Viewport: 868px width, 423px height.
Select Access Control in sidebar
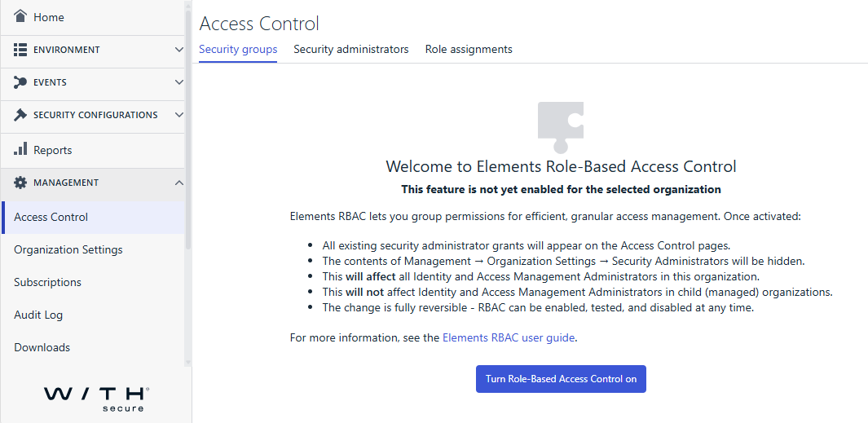93,217
